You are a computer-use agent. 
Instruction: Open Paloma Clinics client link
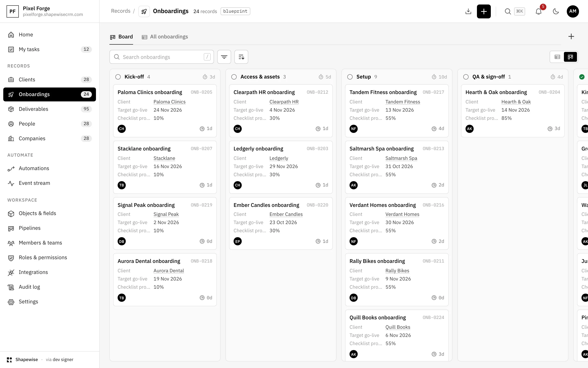coord(169,102)
